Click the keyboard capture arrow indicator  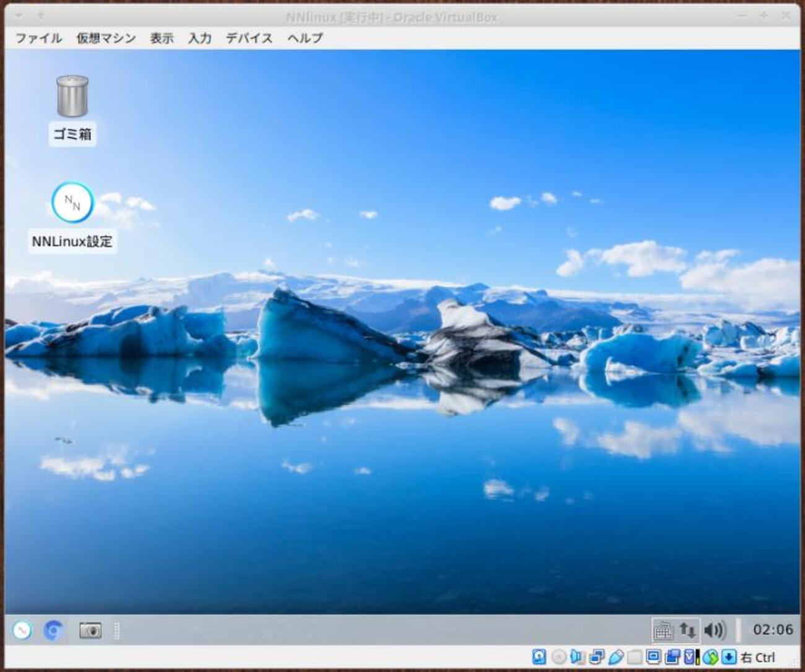[x=729, y=657]
